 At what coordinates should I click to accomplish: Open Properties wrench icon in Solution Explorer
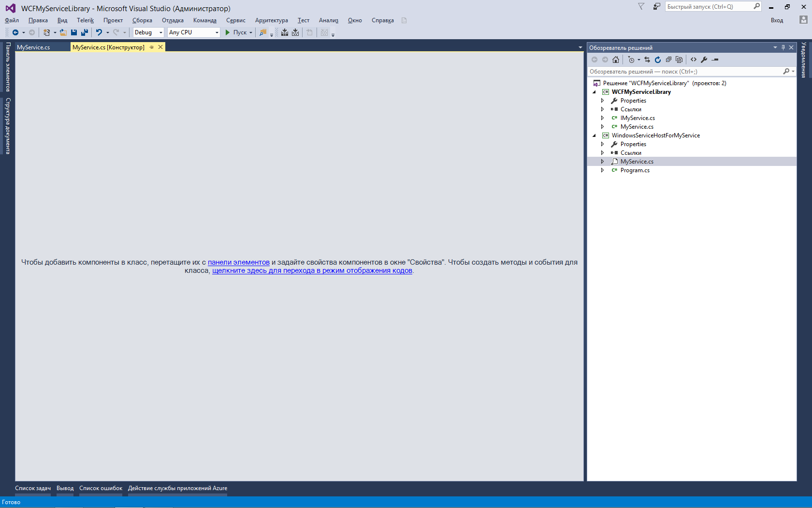click(x=704, y=60)
